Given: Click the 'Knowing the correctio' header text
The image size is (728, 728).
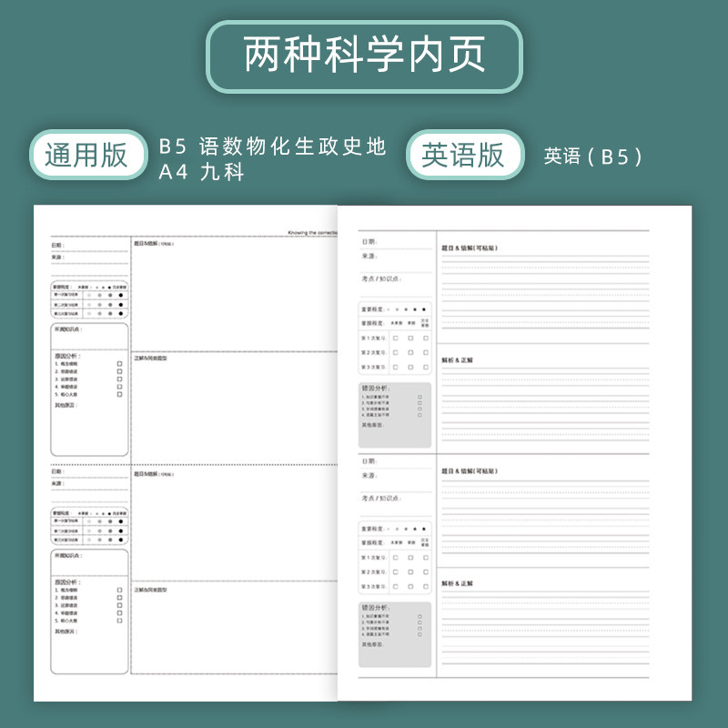Looking at the screenshot, I should pyautogui.click(x=312, y=233).
